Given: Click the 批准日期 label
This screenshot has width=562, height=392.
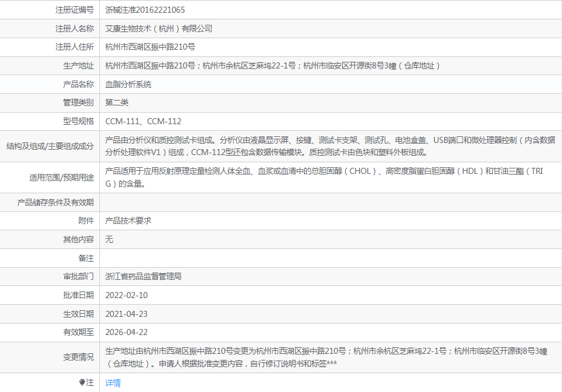Looking at the screenshot, I should point(79,295).
